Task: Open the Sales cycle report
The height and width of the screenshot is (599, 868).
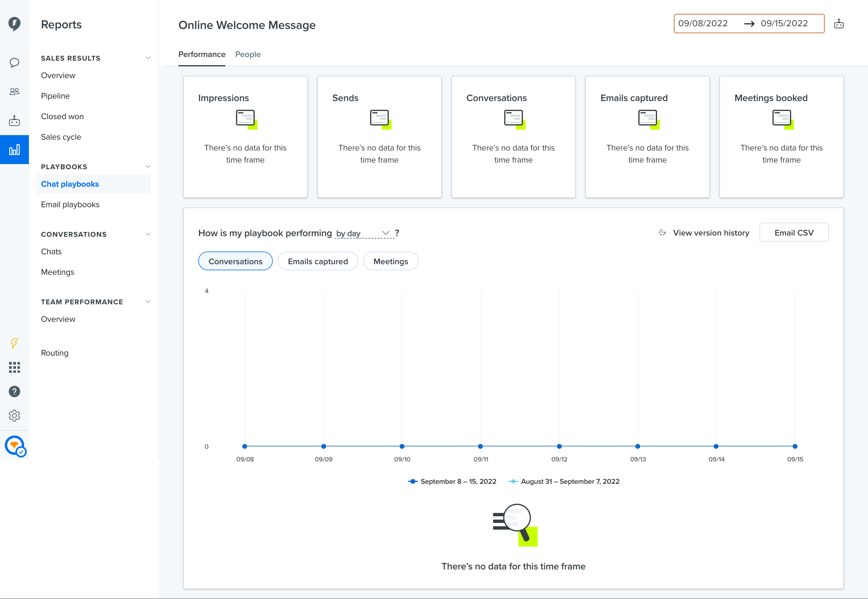Action: point(61,137)
